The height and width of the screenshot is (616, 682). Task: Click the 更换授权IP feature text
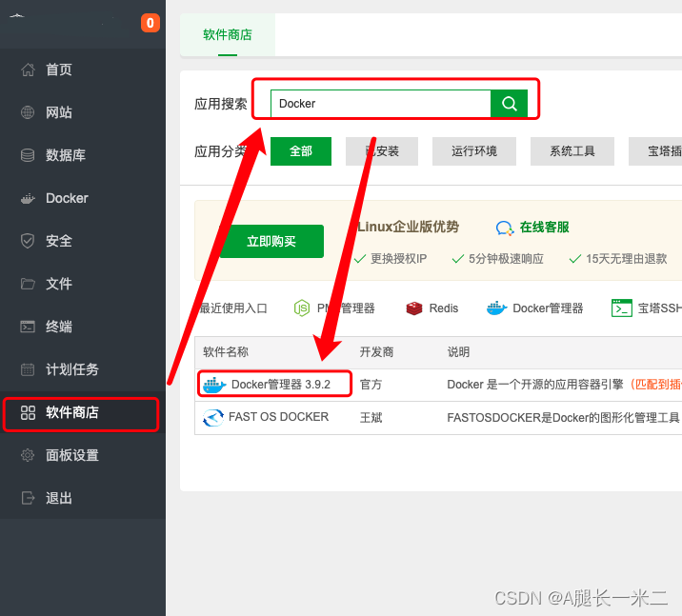click(398, 259)
